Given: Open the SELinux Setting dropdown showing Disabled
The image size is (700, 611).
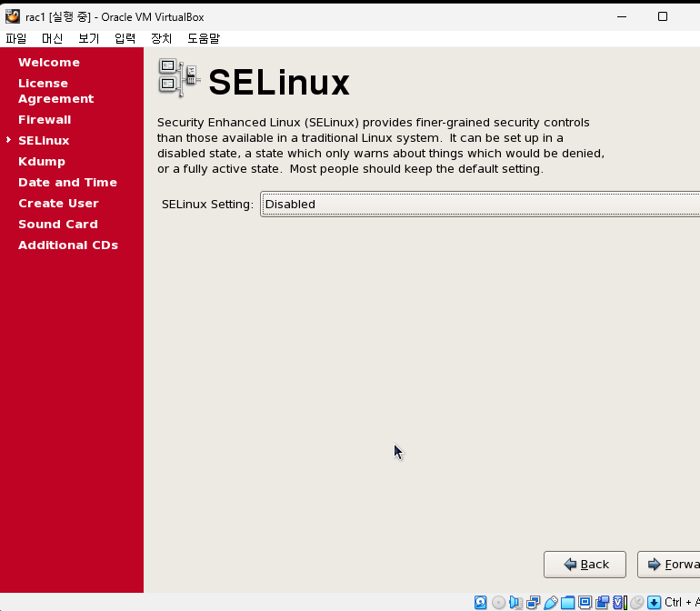Looking at the screenshot, I should pos(480,204).
